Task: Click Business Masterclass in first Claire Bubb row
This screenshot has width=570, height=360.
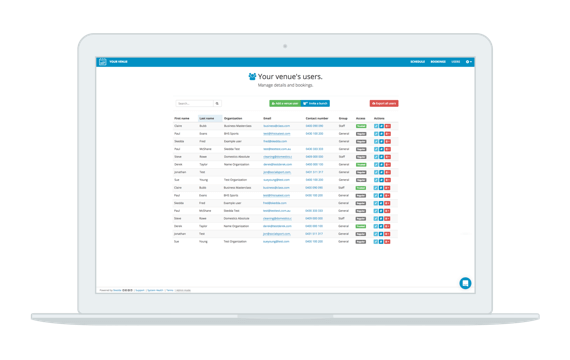Action: 238,126
